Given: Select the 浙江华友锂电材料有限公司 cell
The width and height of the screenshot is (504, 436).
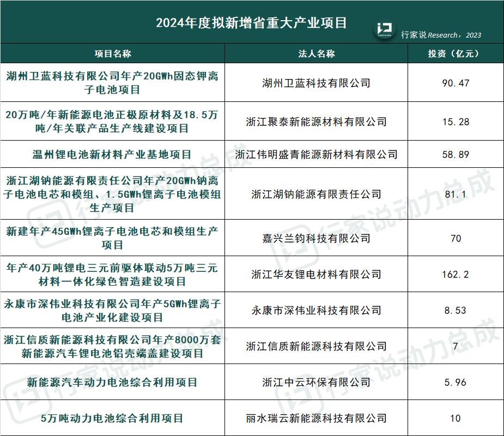Looking at the screenshot, I should click(316, 274).
